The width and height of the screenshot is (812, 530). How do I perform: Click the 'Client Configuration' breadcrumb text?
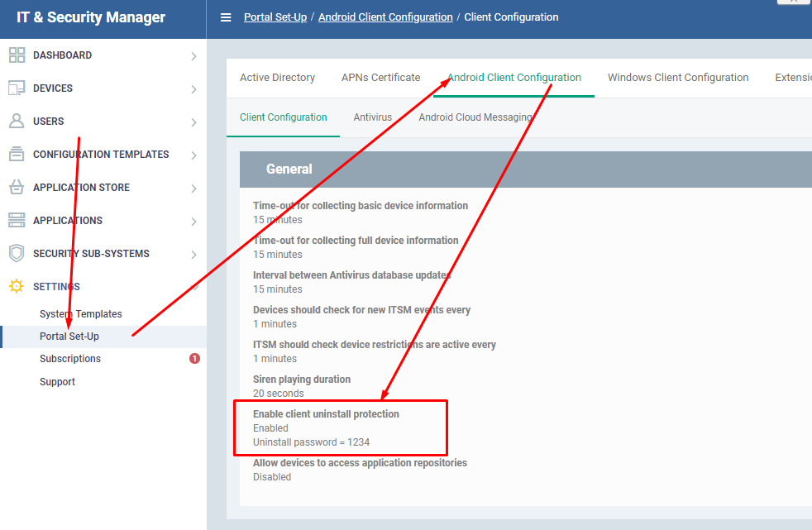pyautogui.click(x=511, y=17)
